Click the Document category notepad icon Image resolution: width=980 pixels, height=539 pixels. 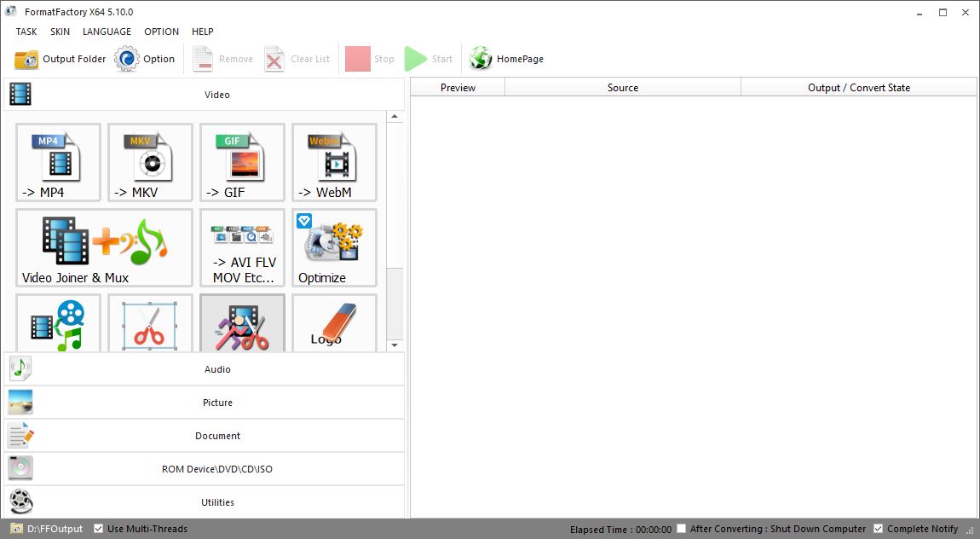click(20, 435)
